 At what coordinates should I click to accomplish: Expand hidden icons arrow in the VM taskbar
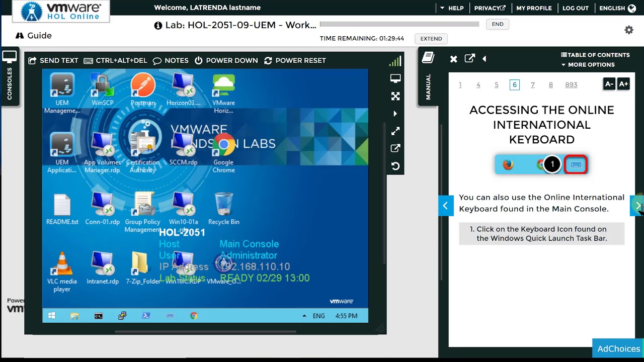coord(304,315)
